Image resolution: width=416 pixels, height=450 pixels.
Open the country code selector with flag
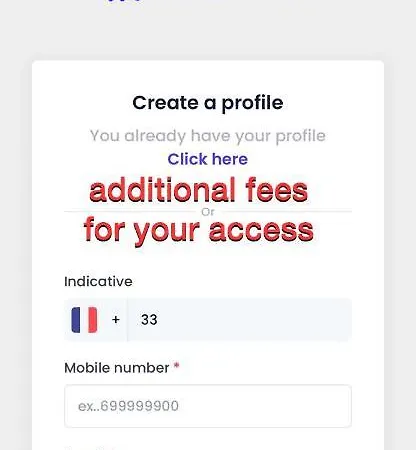click(96, 320)
